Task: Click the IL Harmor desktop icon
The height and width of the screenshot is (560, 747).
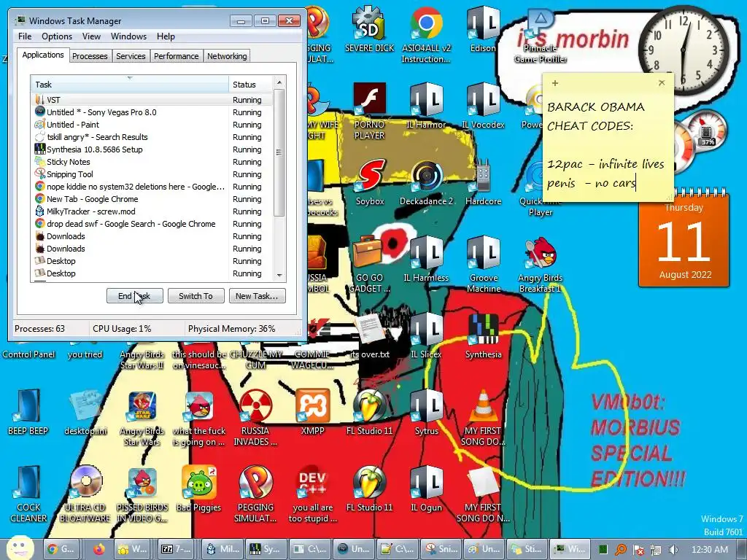Action: coord(426,106)
